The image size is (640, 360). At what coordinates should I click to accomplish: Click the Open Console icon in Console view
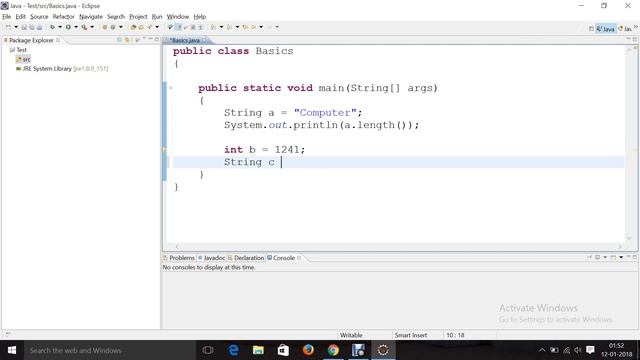pos(613,257)
